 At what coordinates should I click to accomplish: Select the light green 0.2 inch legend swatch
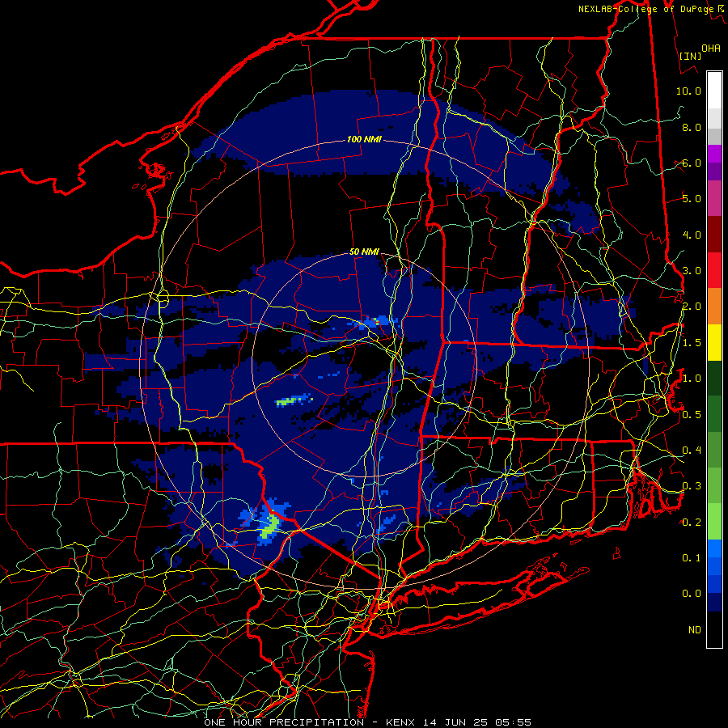714,522
